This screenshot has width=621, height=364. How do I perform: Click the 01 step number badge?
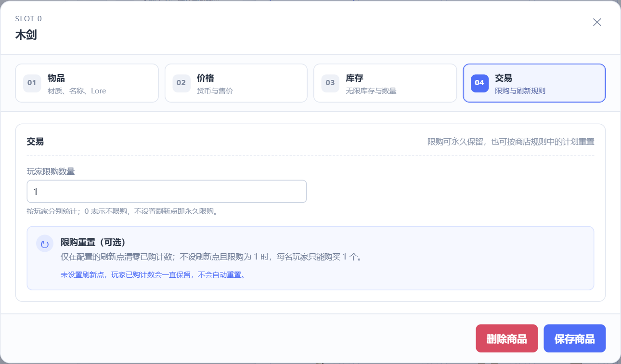point(32,83)
